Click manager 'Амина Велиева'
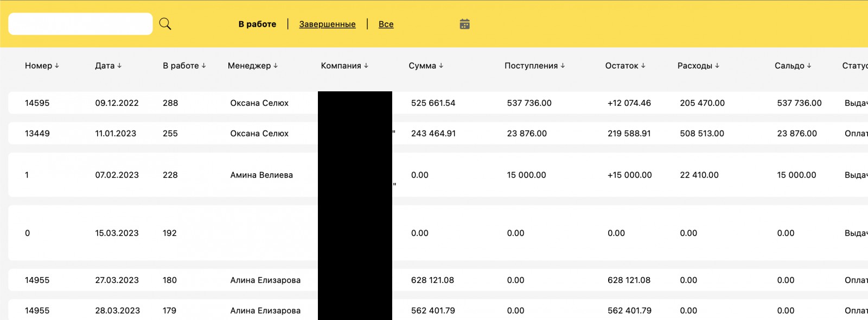Image resolution: width=868 pixels, height=320 pixels. pos(261,175)
